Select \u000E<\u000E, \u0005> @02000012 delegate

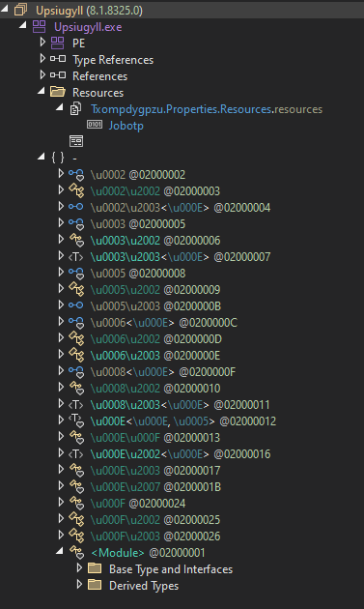(183, 421)
